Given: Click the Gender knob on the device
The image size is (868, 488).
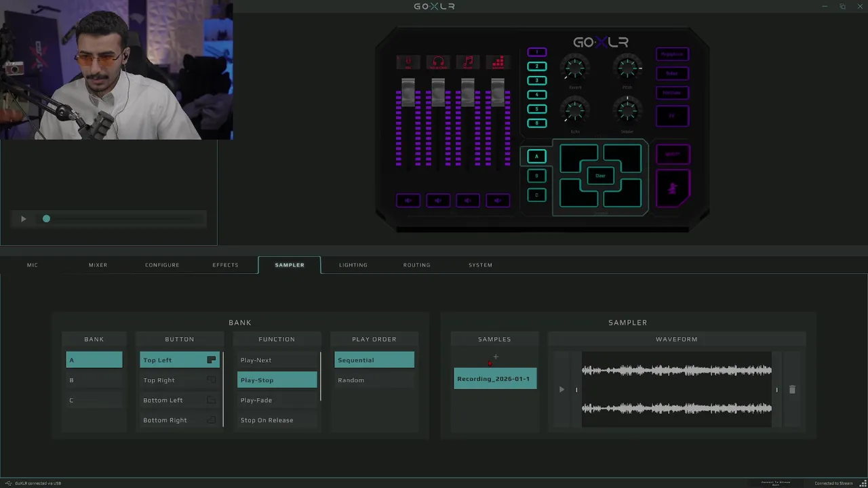Looking at the screenshot, I should tap(627, 109).
